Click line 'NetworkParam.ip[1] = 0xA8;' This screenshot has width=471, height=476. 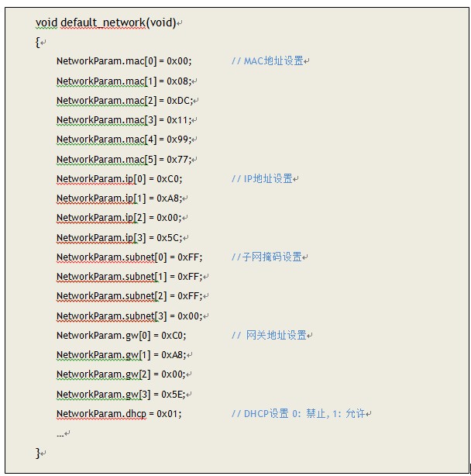coord(119,198)
